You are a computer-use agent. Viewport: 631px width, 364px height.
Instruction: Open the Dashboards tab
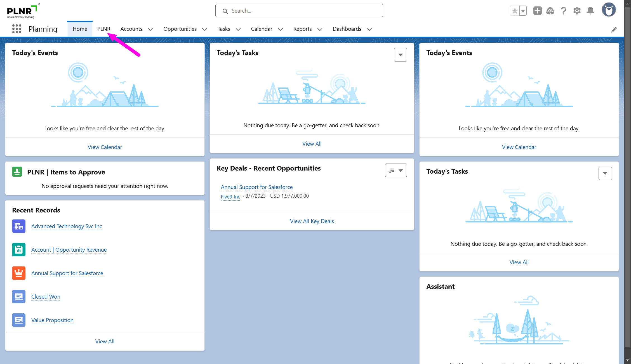click(347, 29)
